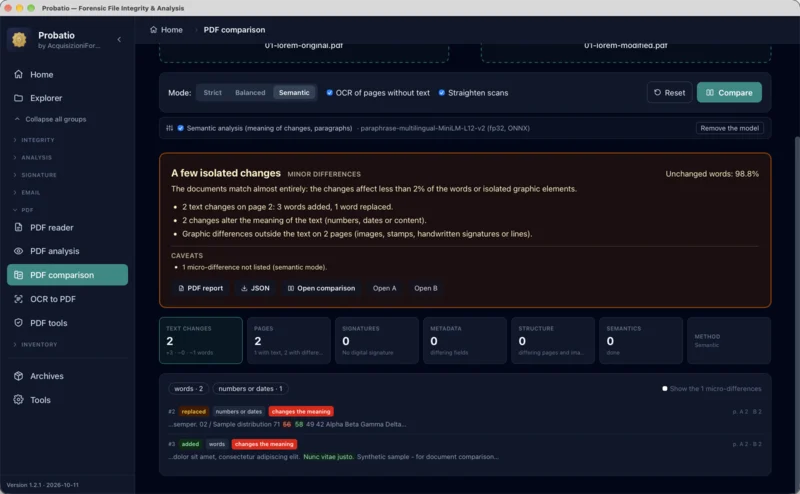Click the version 1.2.1 status text
The width and height of the screenshot is (800, 494).
(x=42, y=485)
